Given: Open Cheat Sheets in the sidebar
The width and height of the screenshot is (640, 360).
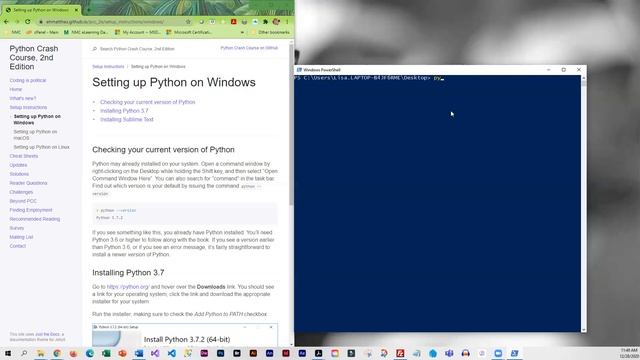Looking at the screenshot, I should (24, 156).
